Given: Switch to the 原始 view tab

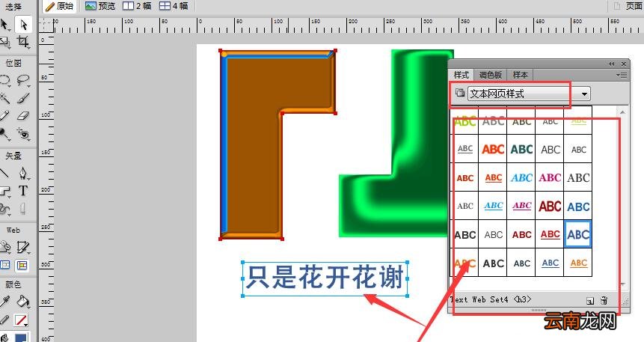Looking at the screenshot, I should [x=60, y=6].
